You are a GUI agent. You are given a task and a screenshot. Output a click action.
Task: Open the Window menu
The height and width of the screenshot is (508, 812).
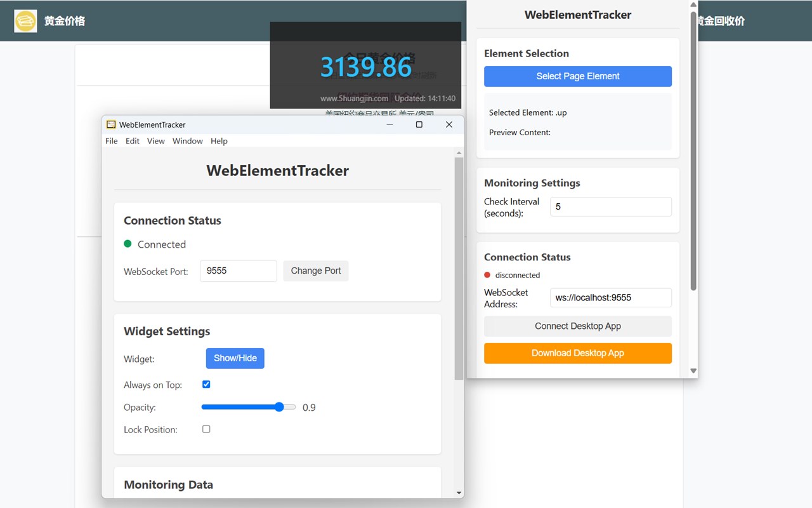[x=188, y=141]
